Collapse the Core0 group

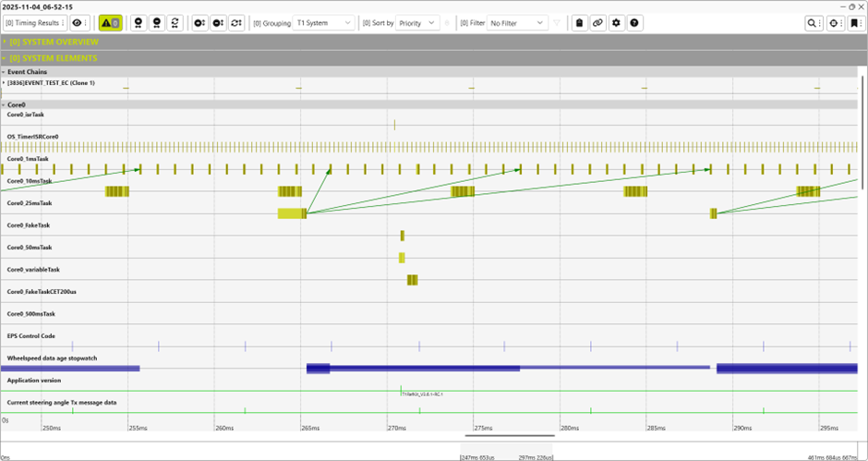pos(4,104)
